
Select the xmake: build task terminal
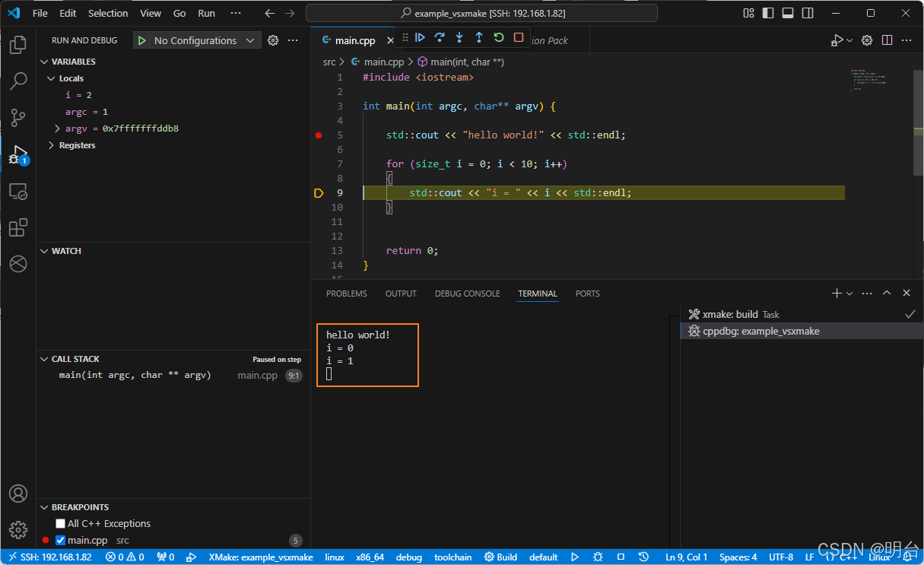click(802, 314)
